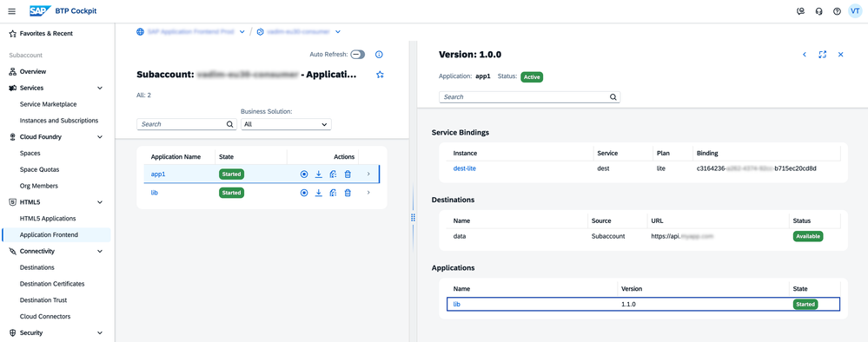Click the Active status badge
Viewport: 868px width, 342px height.
point(532,77)
